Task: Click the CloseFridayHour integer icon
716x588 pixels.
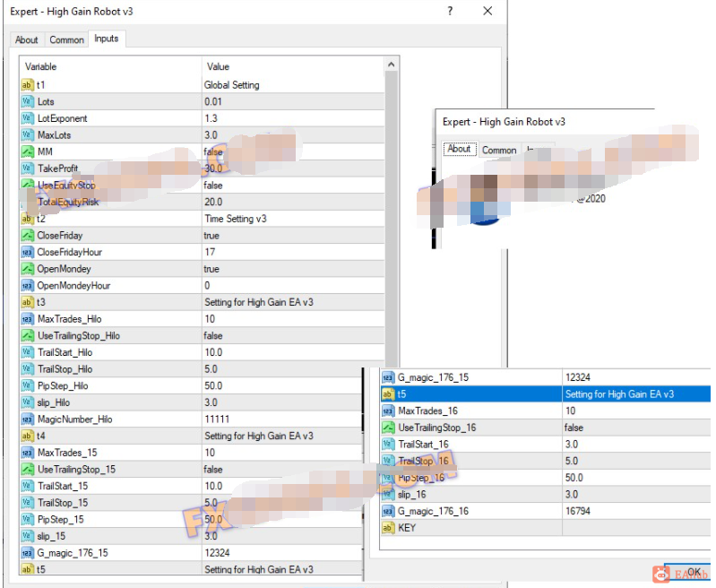Action: tap(28, 252)
